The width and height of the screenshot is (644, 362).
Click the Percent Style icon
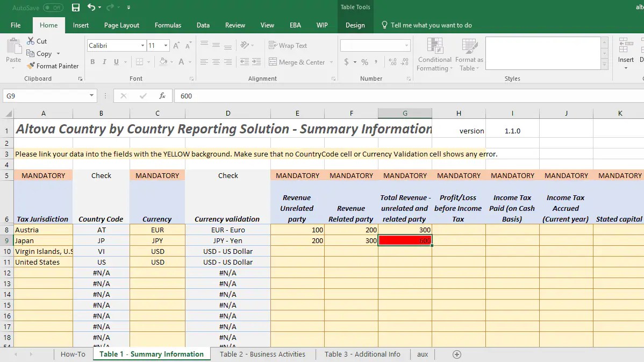[365, 62]
